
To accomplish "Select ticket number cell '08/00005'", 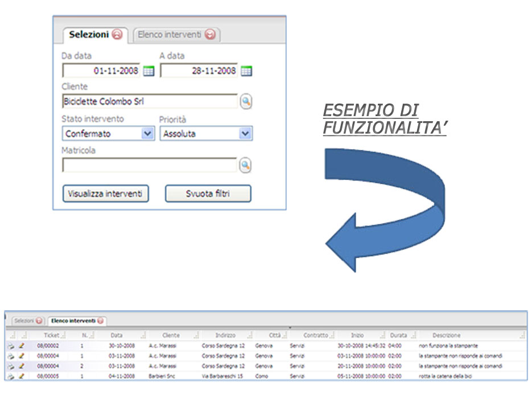I will click(x=48, y=376).
